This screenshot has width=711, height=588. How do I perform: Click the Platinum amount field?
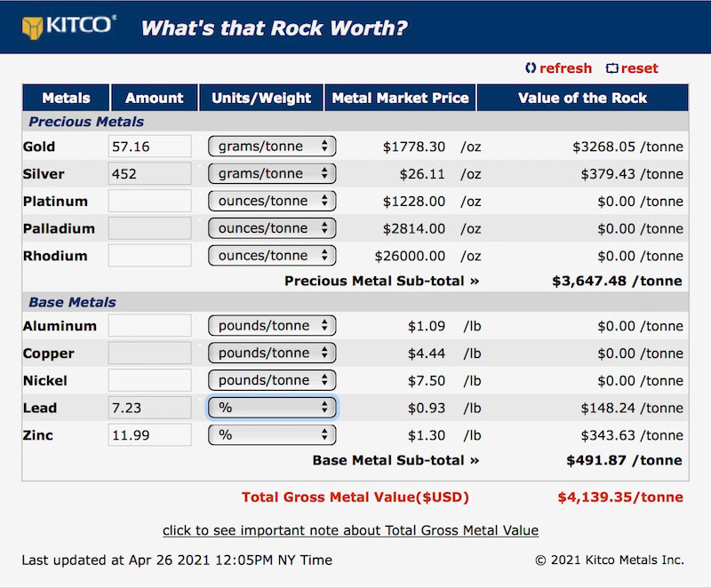click(x=149, y=201)
